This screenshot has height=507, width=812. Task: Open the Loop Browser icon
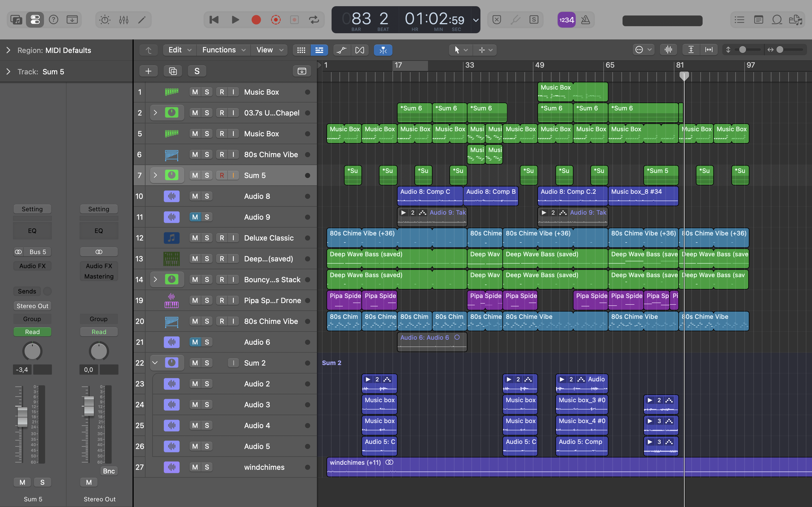pyautogui.click(x=777, y=20)
